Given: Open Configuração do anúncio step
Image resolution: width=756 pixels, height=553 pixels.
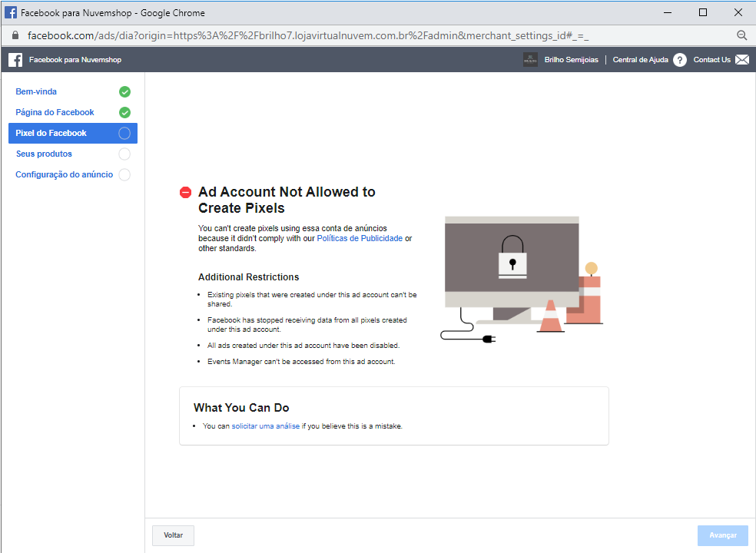Looking at the screenshot, I should 64,174.
